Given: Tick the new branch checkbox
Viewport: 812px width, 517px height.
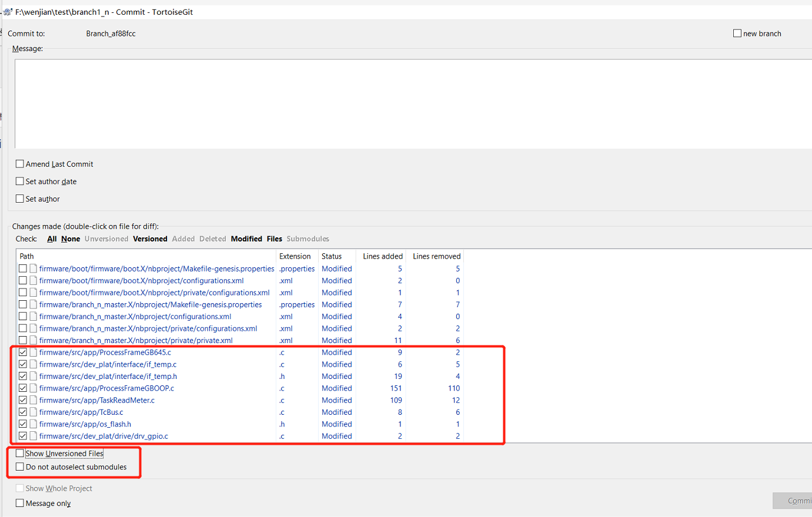Looking at the screenshot, I should pyautogui.click(x=737, y=33).
